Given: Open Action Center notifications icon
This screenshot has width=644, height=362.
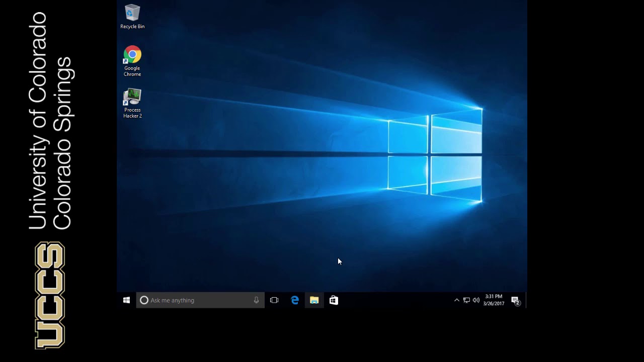Looking at the screenshot, I should pos(515,301).
